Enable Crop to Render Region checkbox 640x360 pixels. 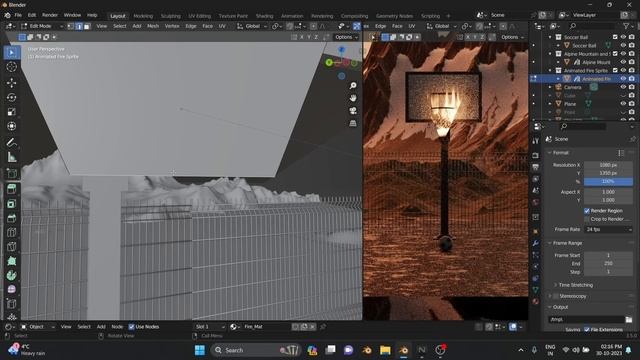click(587, 219)
